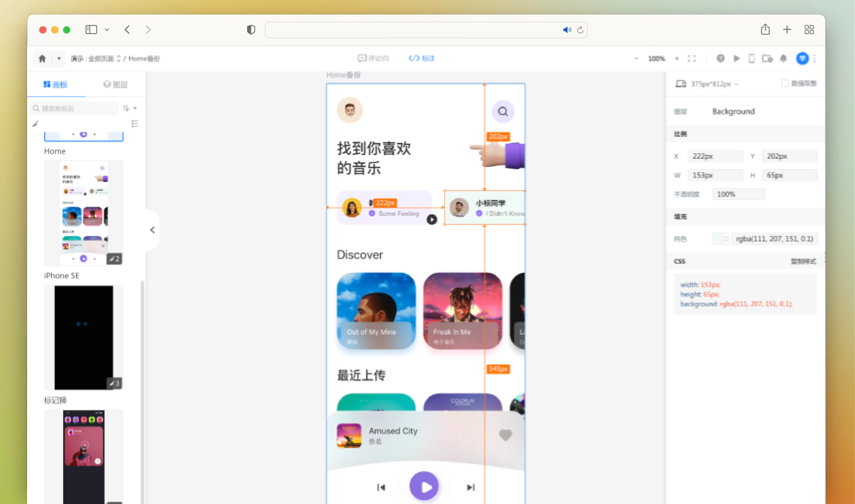Click the search icon in the mockup
The width and height of the screenshot is (855, 504).
[503, 111]
